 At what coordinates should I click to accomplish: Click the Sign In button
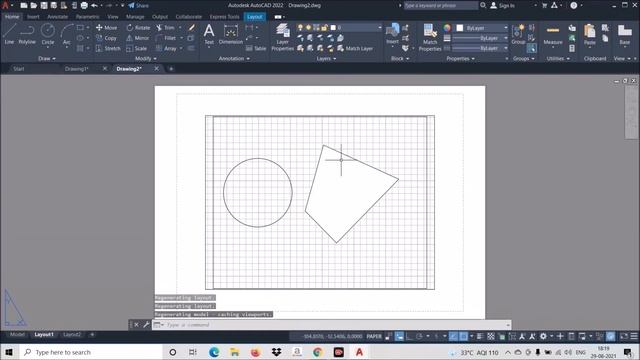click(x=502, y=5)
